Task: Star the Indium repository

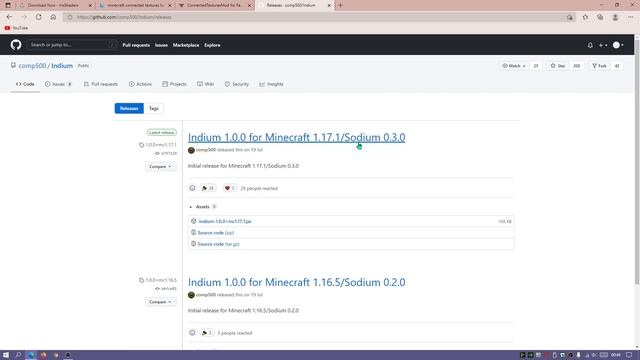Action: click(x=558, y=66)
